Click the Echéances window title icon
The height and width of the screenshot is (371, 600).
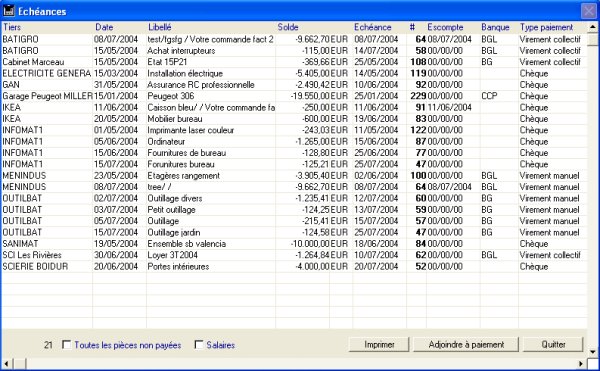pos(8,11)
